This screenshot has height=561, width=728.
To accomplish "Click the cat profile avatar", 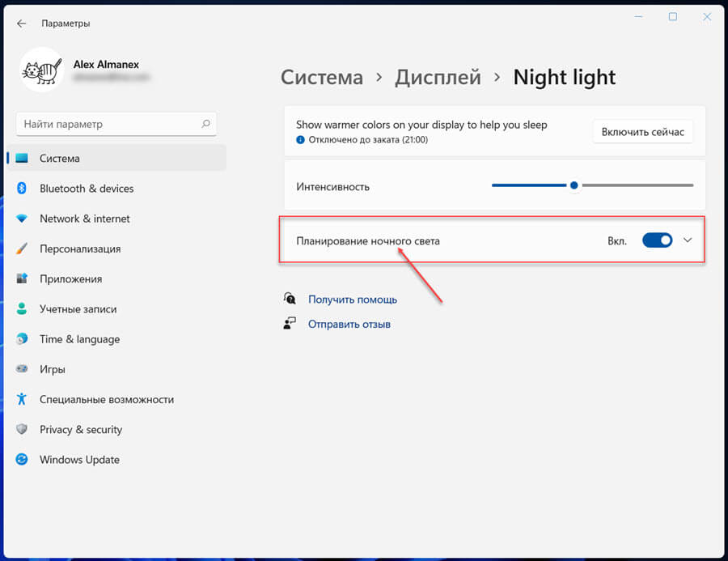I will (x=42, y=70).
